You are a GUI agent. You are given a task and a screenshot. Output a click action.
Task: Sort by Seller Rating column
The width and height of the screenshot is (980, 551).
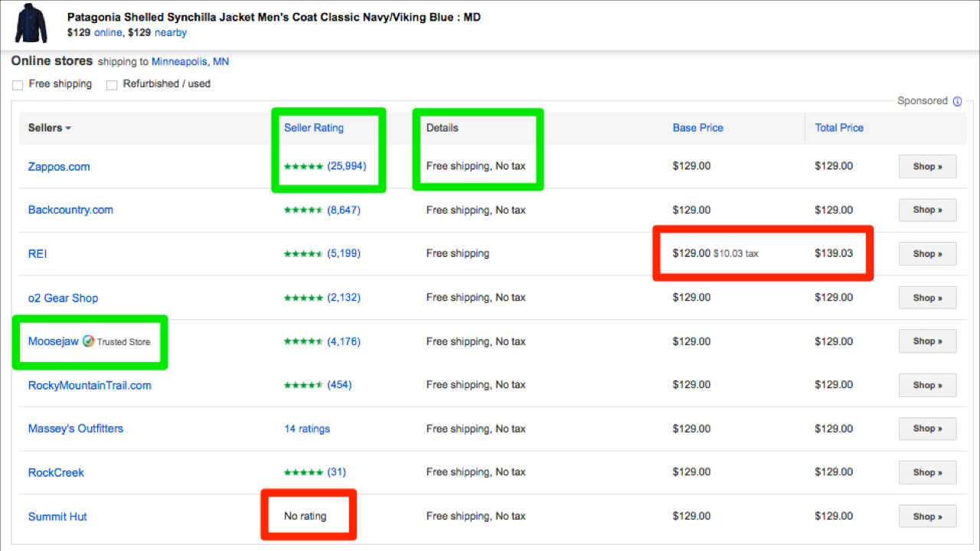[x=314, y=128]
